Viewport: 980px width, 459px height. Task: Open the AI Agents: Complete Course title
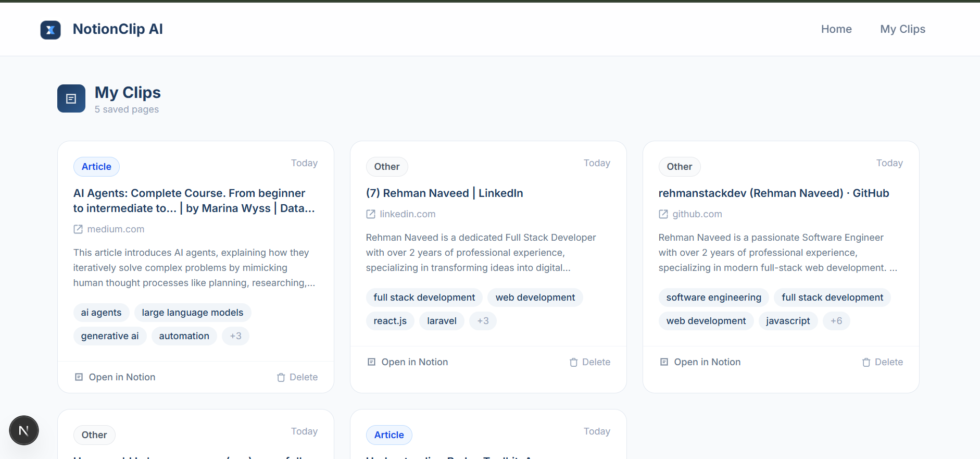(x=194, y=201)
